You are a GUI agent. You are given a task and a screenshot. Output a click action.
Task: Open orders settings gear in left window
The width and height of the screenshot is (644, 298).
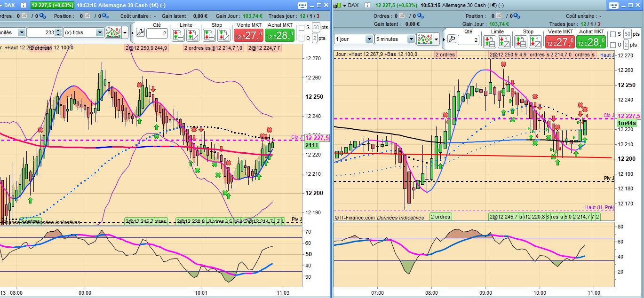(x=42, y=16)
